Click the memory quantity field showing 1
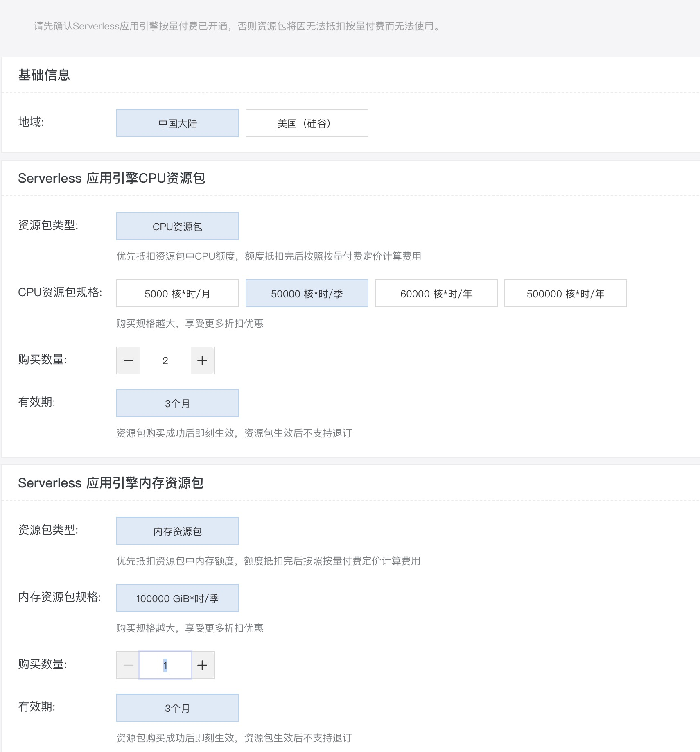The width and height of the screenshot is (700, 752). [x=165, y=665]
